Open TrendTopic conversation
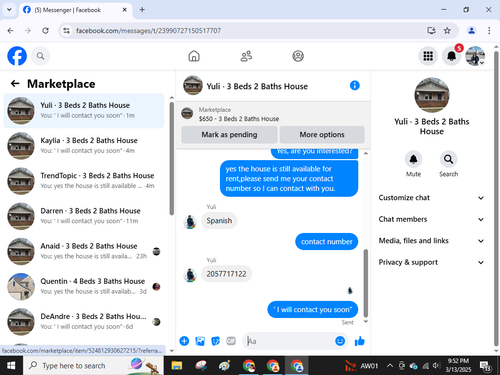The width and height of the screenshot is (500, 375). pos(84,181)
